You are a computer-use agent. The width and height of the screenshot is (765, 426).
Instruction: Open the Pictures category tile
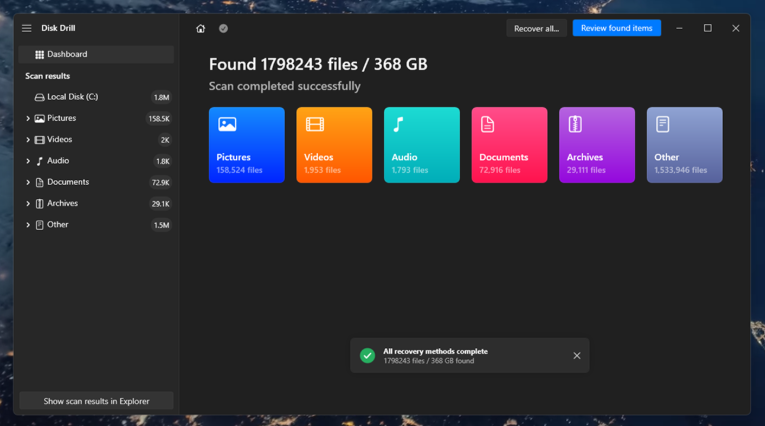coord(246,145)
